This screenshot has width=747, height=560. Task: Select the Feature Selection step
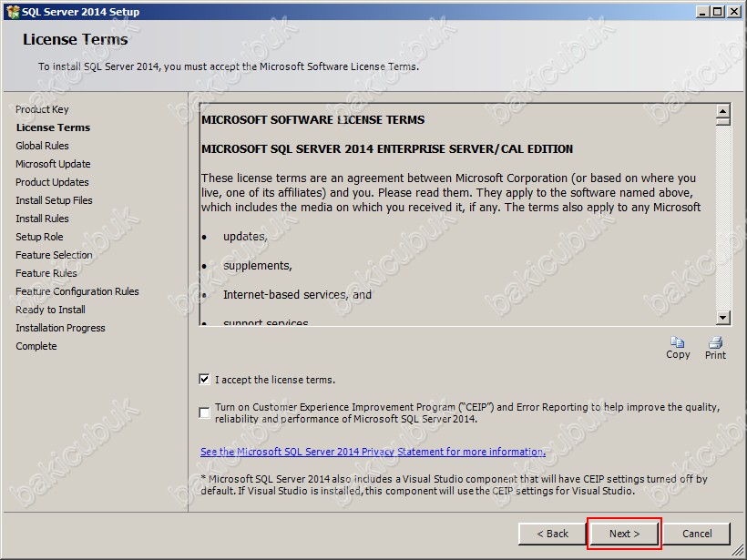pos(54,255)
